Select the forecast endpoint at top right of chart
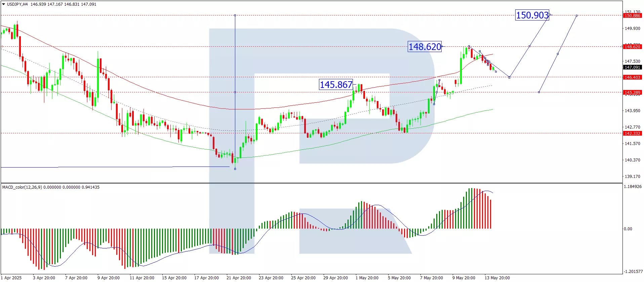The image size is (644, 282). [x=577, y=15]
